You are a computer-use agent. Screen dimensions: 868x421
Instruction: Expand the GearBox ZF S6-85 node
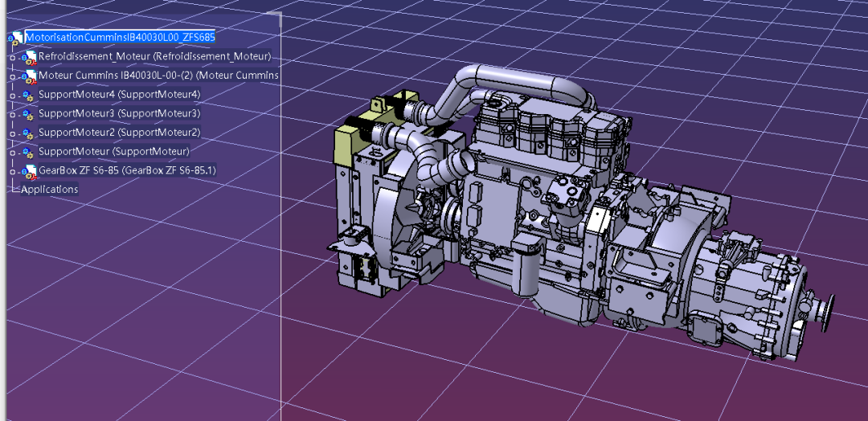point(13,171)
